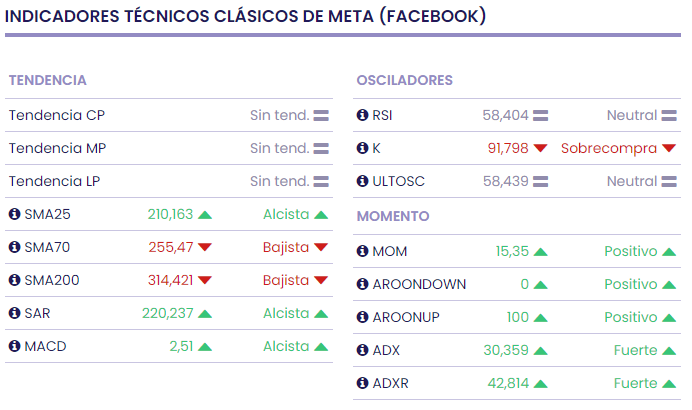This screenshot has height=410, width=692.
Task: Click the info icon next to MOM
Action: (x=362, y=251)
